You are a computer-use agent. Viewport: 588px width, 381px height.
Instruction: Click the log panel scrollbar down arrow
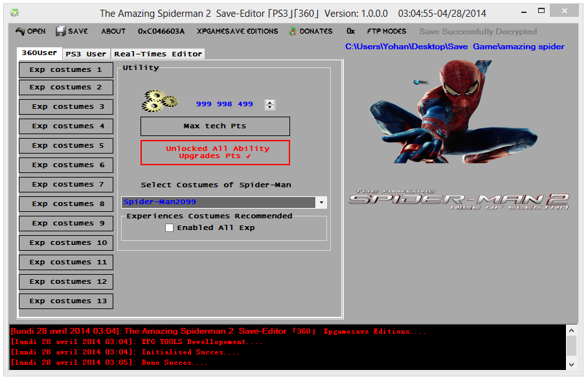pyautogui.click(x=571, y=365)
